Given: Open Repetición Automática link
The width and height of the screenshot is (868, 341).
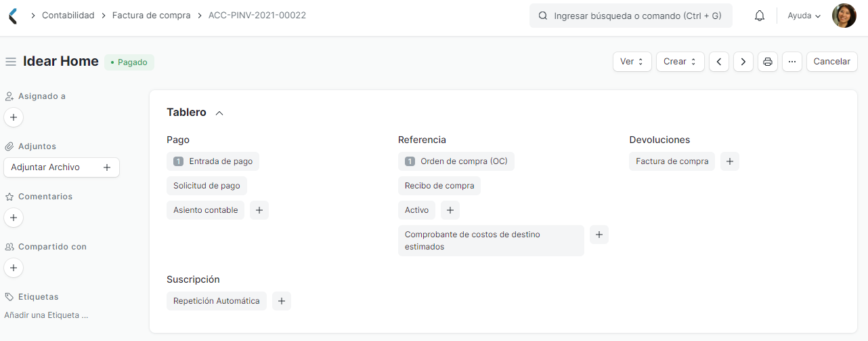Looking at the screenshot, I should [217, 301].
